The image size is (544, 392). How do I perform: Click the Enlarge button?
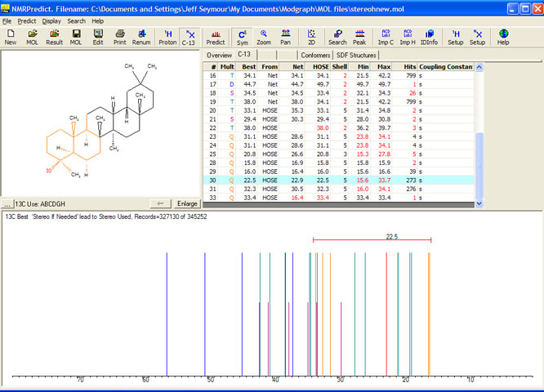(187, 203)
